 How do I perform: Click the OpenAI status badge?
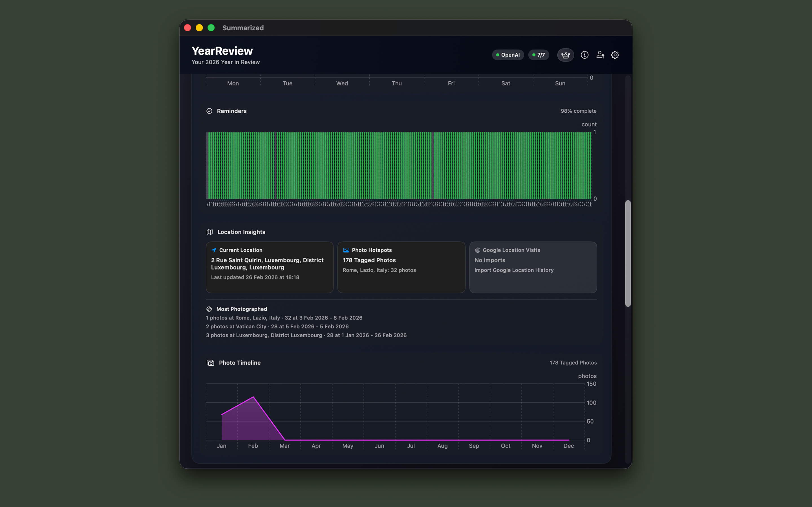click(x=508, y=55)
